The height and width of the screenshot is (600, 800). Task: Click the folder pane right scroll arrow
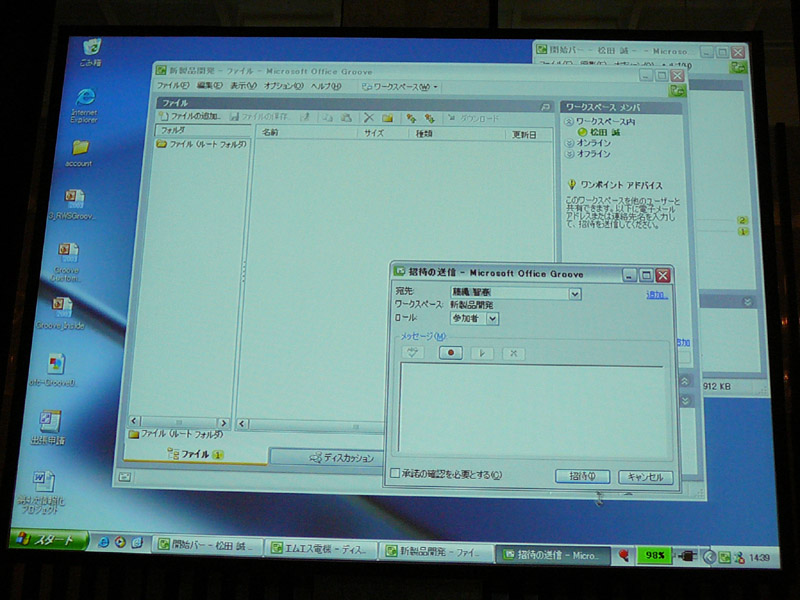pos(223,422)
